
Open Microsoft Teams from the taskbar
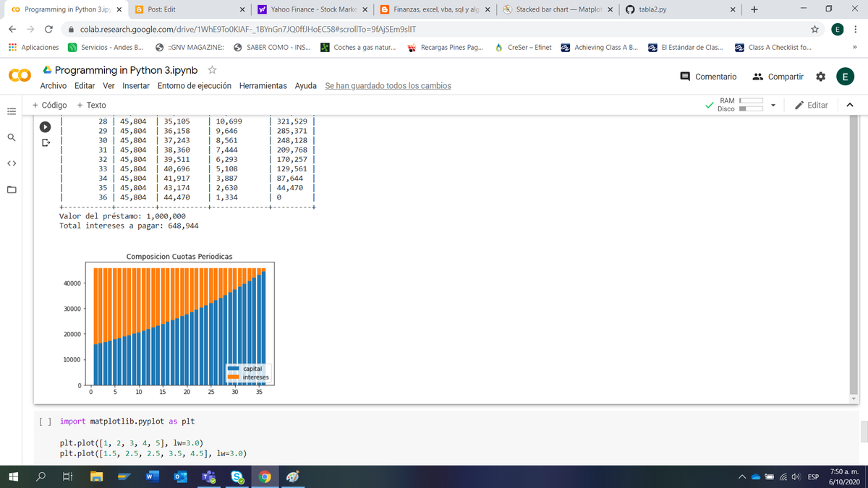(x=209, y=476)
